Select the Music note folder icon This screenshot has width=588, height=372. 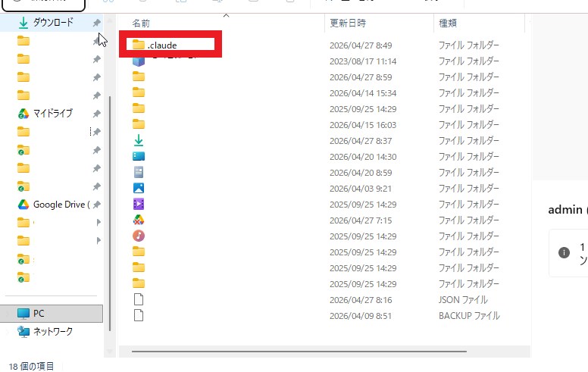(x=139, y=236)
